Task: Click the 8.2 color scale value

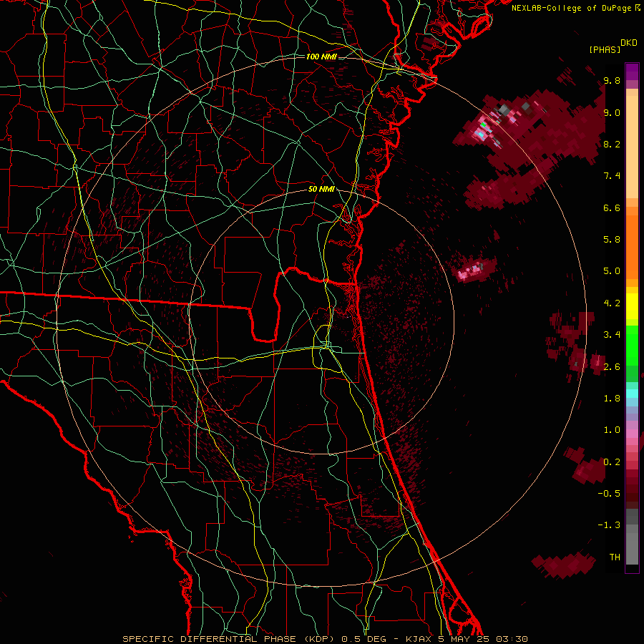Action: pos(612,145)
